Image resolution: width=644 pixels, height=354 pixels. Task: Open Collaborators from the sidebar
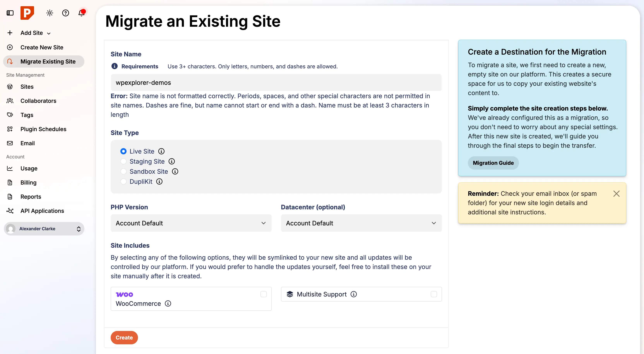tap(38, 101)
